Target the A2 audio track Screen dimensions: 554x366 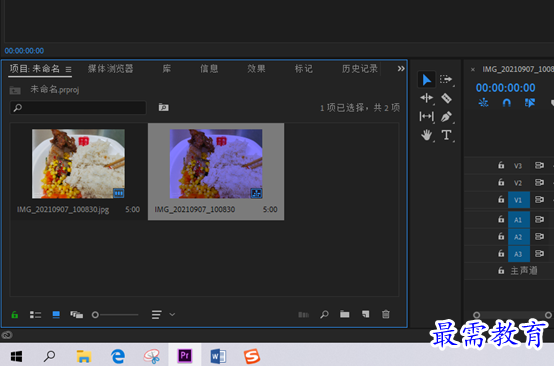(x=519, y=237)
